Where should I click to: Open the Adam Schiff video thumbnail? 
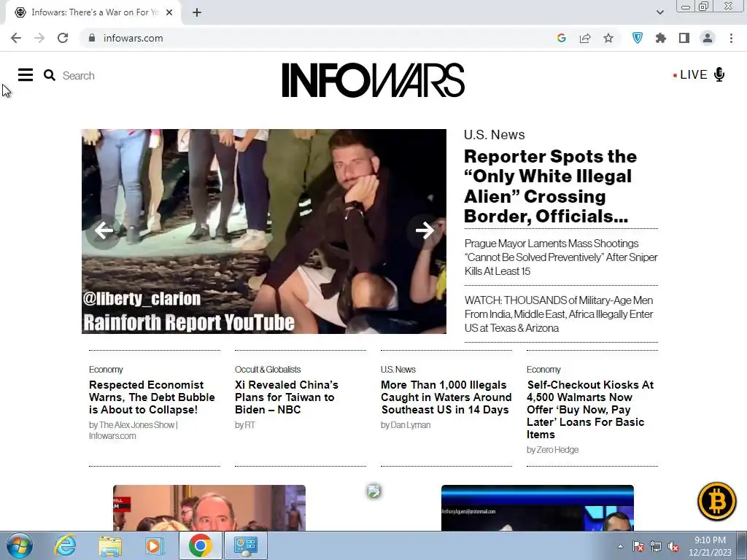click(x=209, y=507)
